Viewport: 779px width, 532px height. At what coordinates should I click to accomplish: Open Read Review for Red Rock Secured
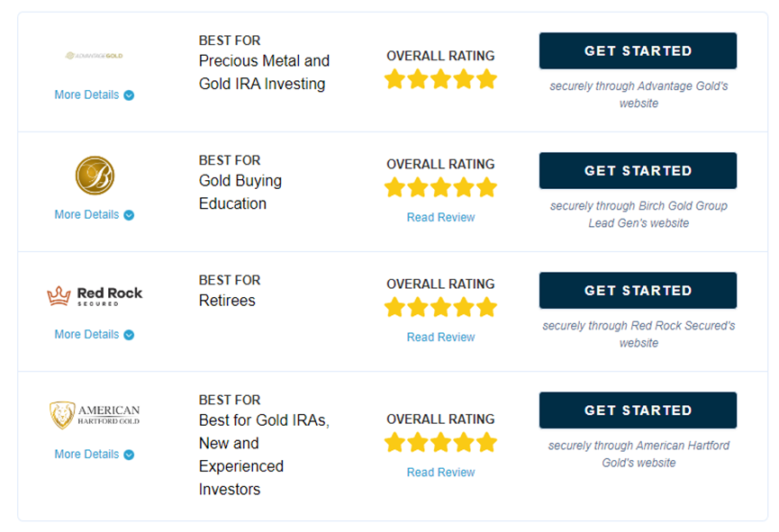(x=440, y=338)
